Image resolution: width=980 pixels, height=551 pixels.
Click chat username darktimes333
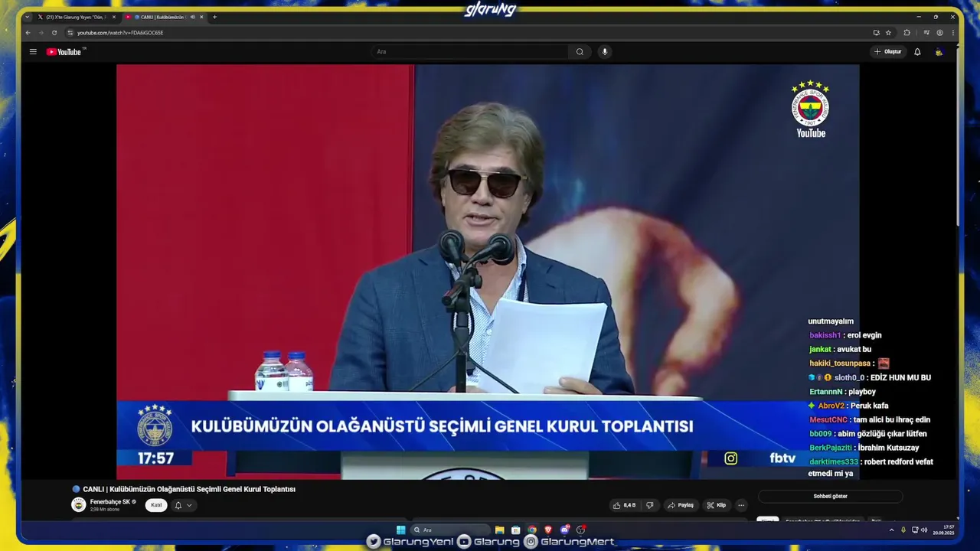click(x=834, y=462)
